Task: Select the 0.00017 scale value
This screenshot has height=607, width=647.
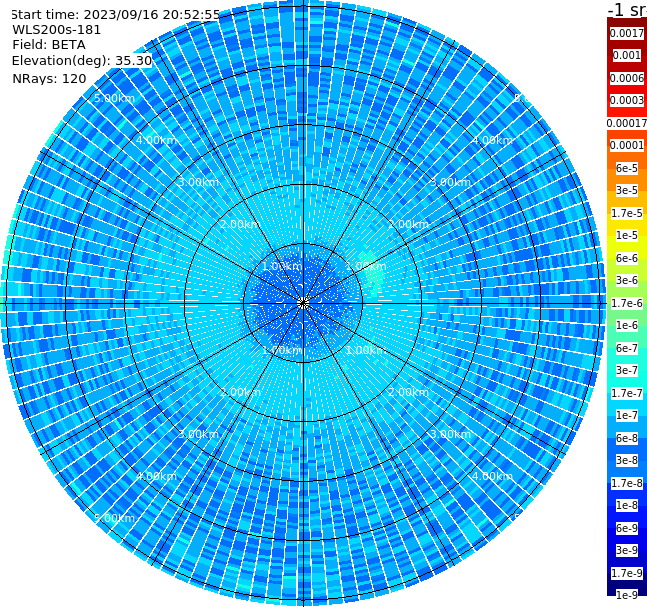Action: click(627, 123)
